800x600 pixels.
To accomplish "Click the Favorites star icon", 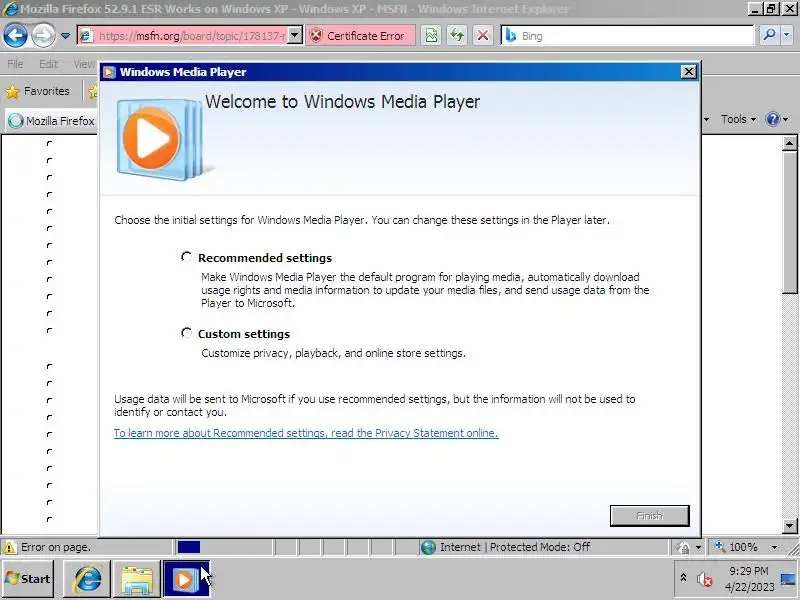I will click(x=12, y=92).
